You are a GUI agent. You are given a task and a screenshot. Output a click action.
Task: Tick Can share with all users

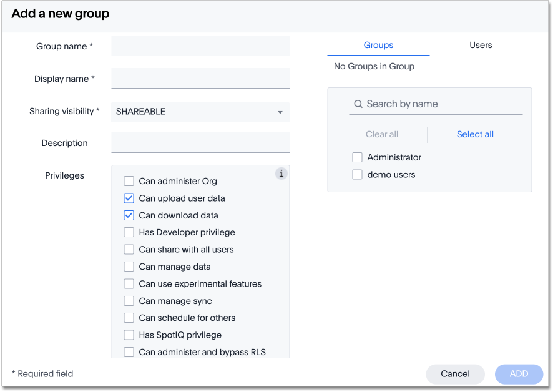coord(129,250)
